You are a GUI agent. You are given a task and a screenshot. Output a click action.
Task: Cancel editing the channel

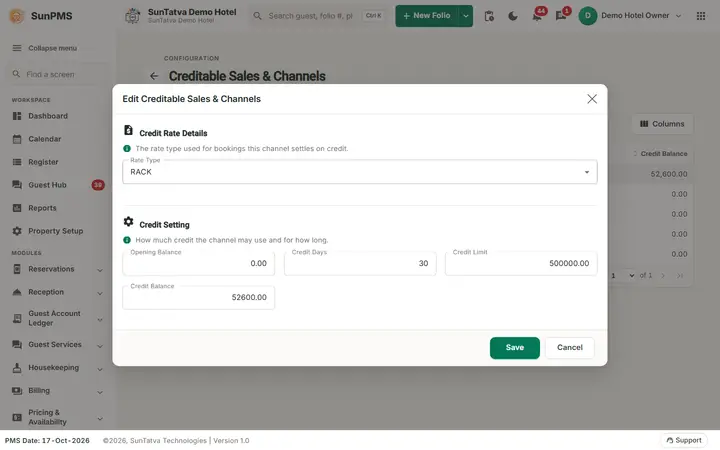click(570, 348)
